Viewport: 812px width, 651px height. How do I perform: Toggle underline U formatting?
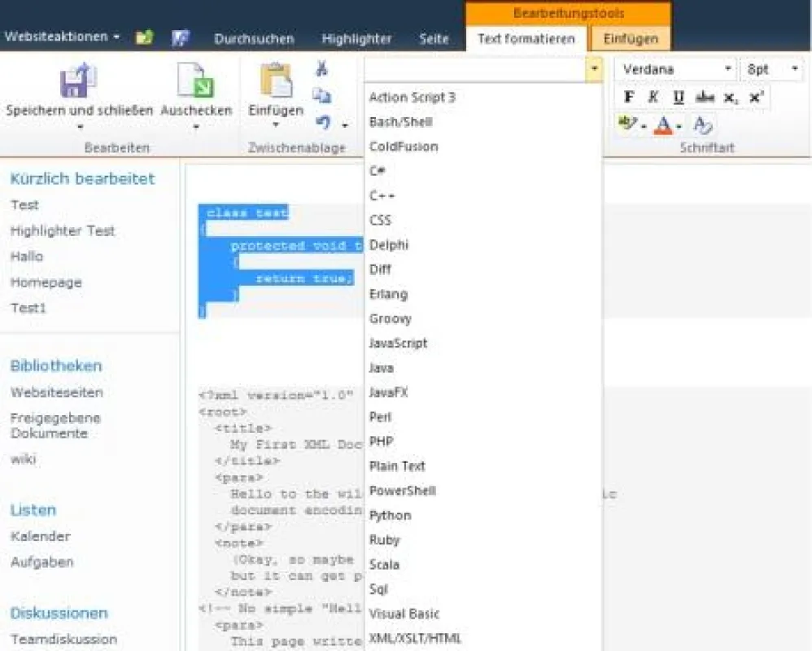[x=679, y=97]
